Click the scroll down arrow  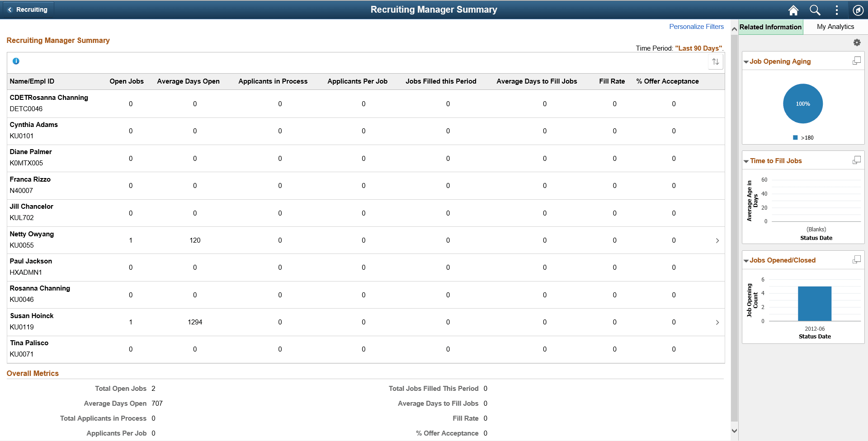click(734, 431)
